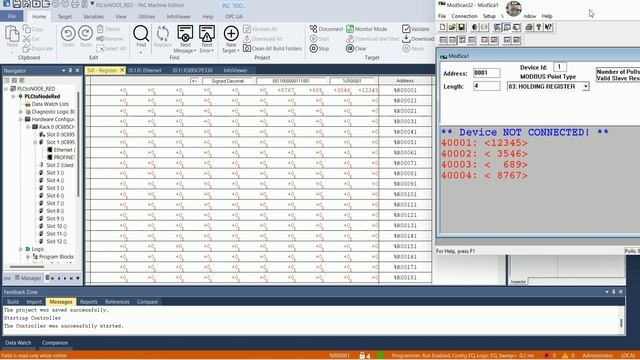Click ModScan32 context help arrow icon
Viewport: 640px width, 360px height.
(548, 27)
